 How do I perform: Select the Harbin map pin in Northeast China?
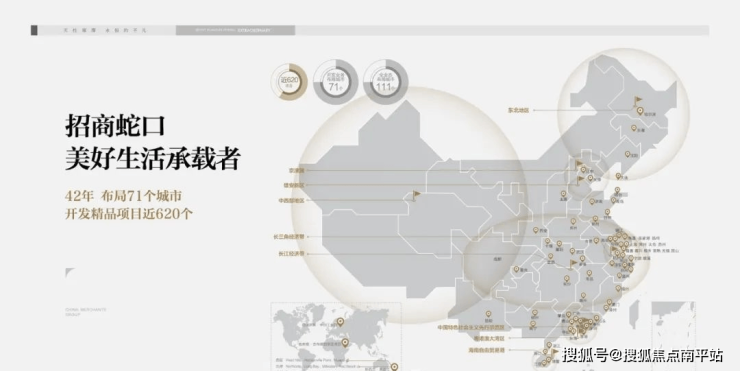point(640,111)
